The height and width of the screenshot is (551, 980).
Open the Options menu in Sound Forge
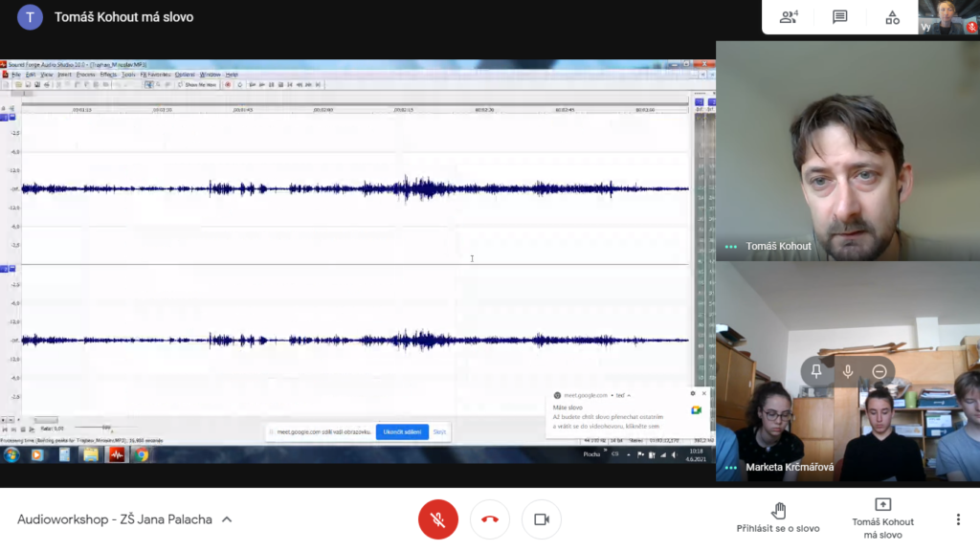pos(185,75)
